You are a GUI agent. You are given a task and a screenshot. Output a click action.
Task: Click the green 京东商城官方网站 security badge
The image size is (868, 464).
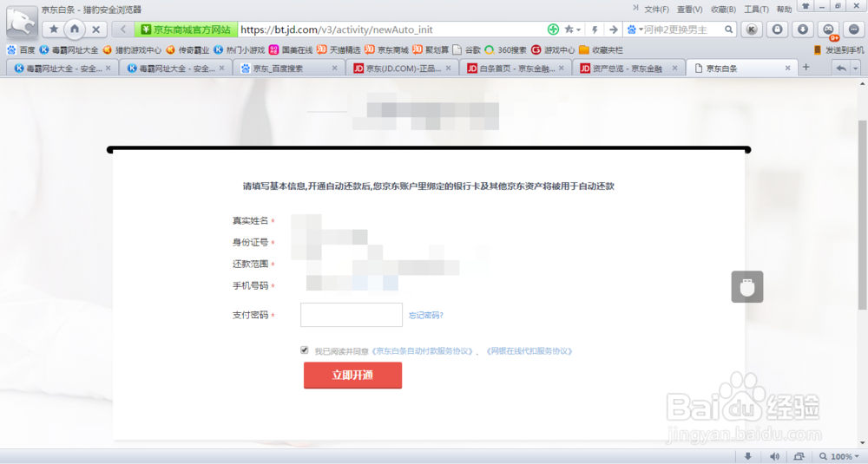point(186,29)
